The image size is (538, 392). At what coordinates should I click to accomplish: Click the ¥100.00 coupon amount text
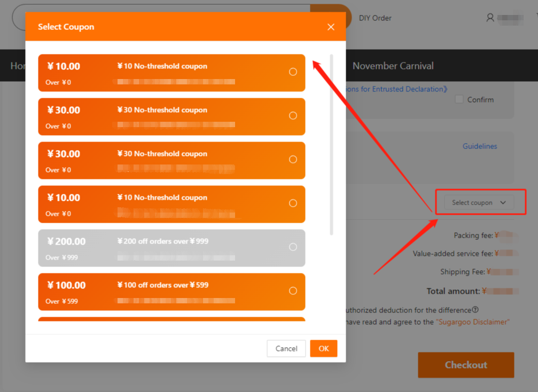tap(66, 285)
